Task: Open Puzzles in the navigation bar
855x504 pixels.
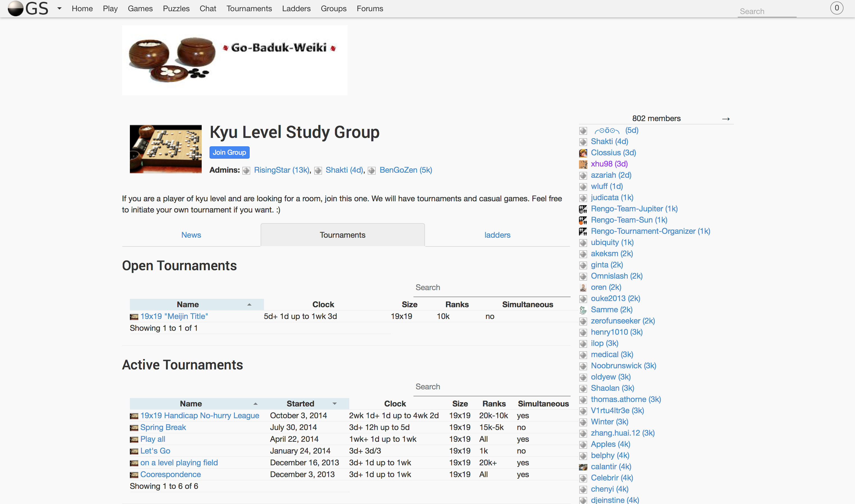Action: pos(176,8)
